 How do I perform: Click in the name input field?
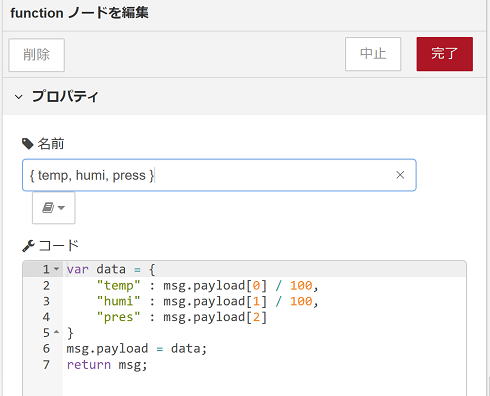[x=219, y=175]
